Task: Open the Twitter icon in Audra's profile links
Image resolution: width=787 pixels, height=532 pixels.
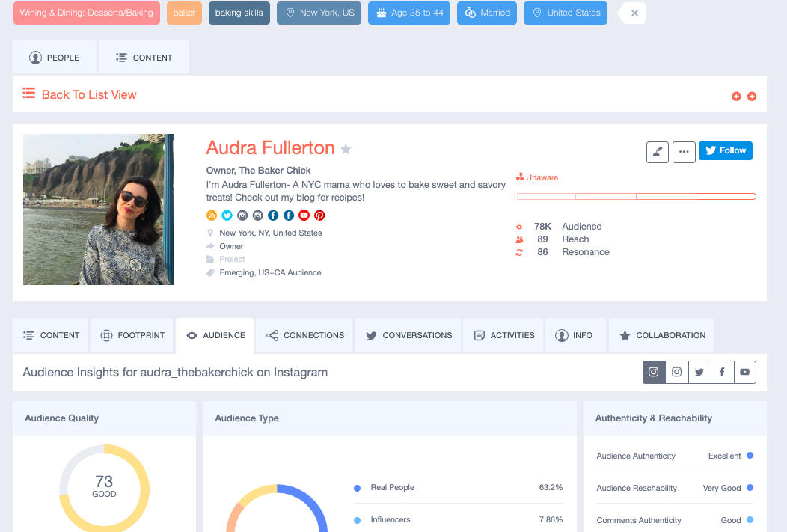Action: (x=227, y=215)
